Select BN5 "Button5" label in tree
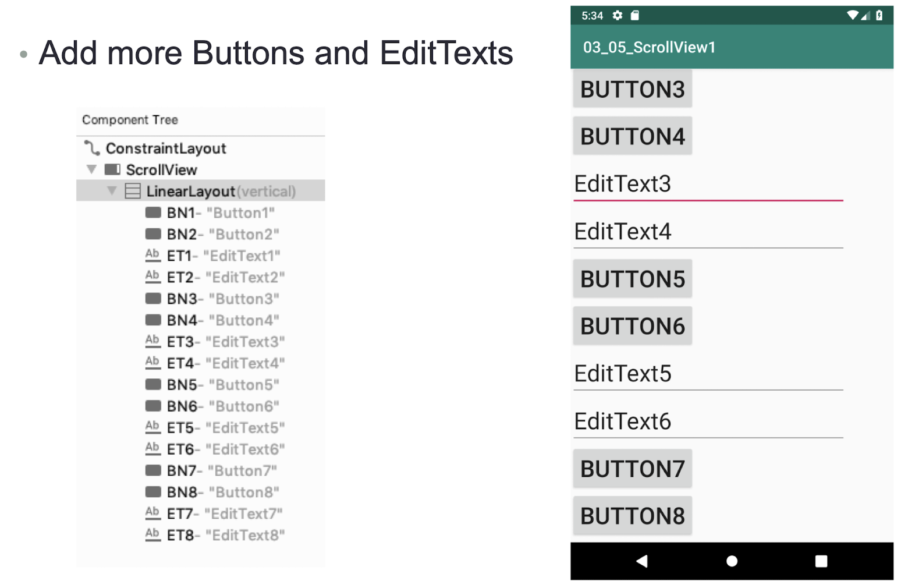The width and height of the screenshot is (901, 588). pyautogui.click(x=223, y=385)
